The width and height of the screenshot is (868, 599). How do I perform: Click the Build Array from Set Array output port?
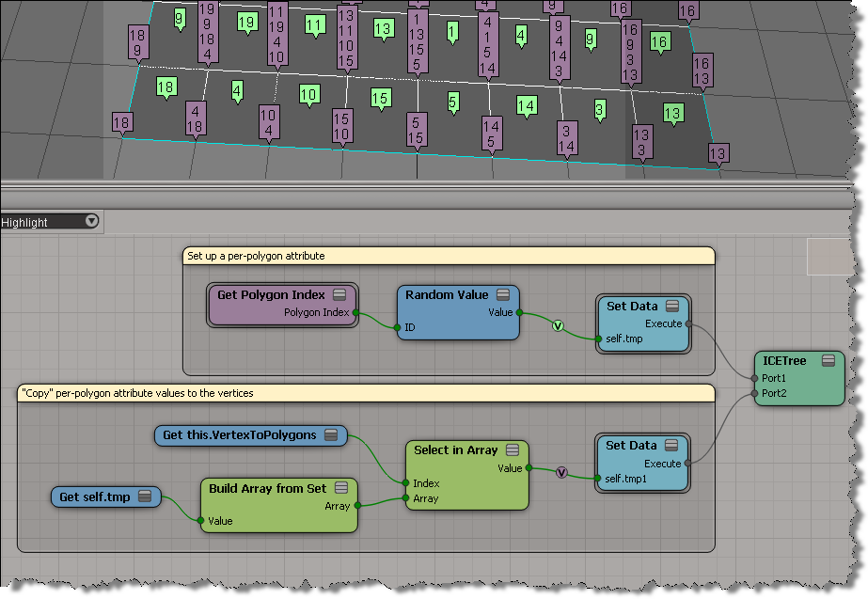[356, 506]
